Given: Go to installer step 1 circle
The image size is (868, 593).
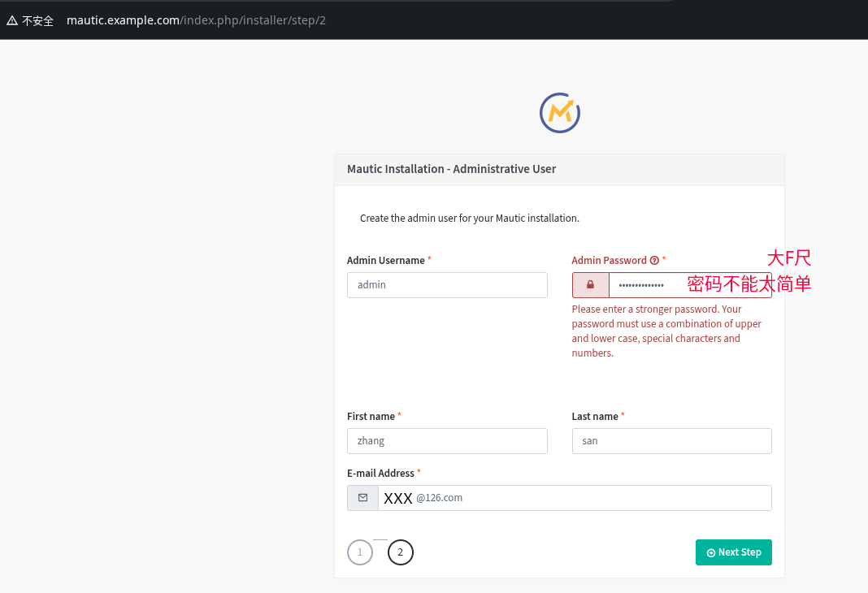Looking at the screenshot, I should pyautogui.click(x=360, y=552).
